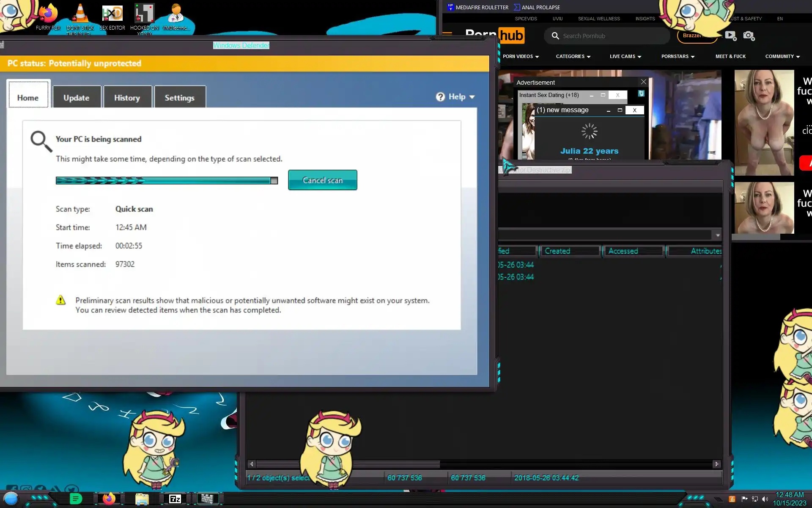
Task: Click the Windows Start orb
Action: point(11,499)
